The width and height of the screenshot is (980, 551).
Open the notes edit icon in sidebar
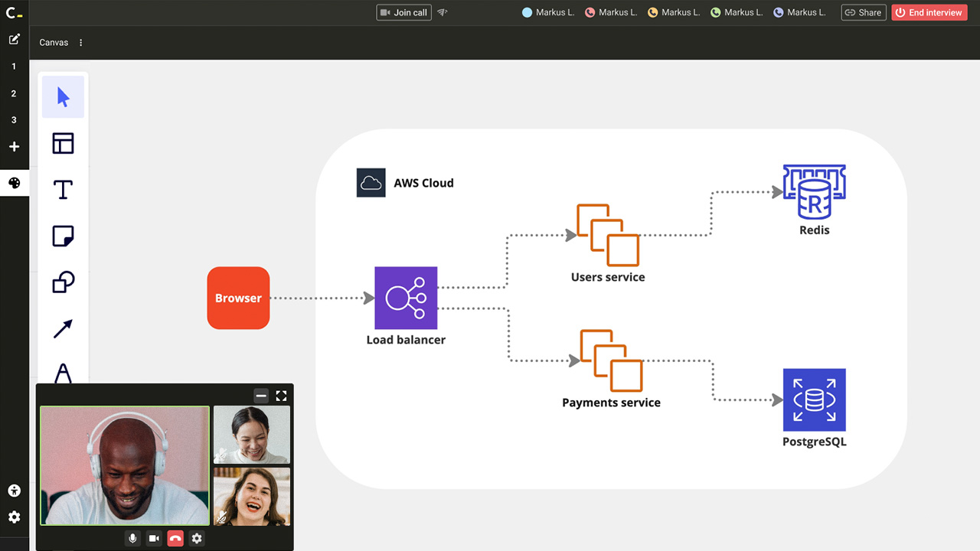coord(14,39)
